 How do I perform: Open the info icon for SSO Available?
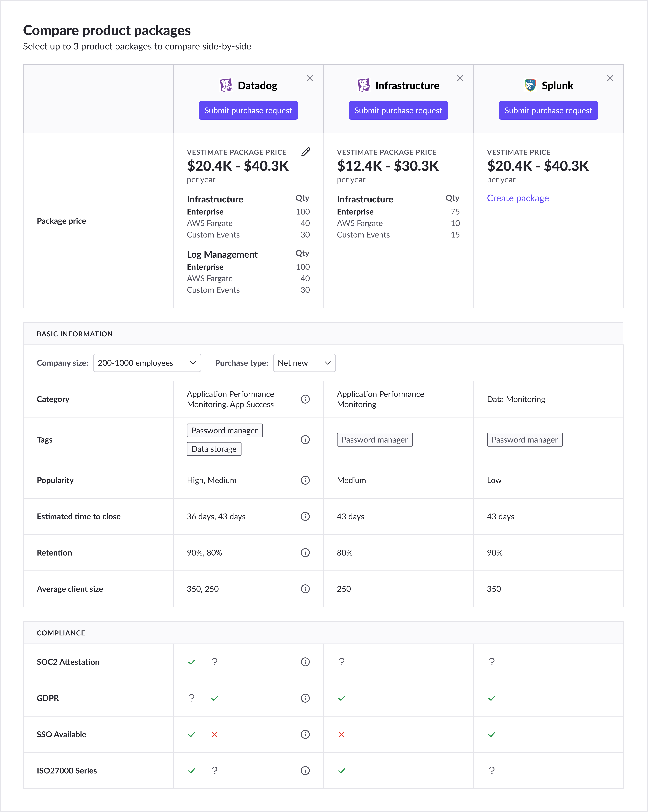(305, 734)
